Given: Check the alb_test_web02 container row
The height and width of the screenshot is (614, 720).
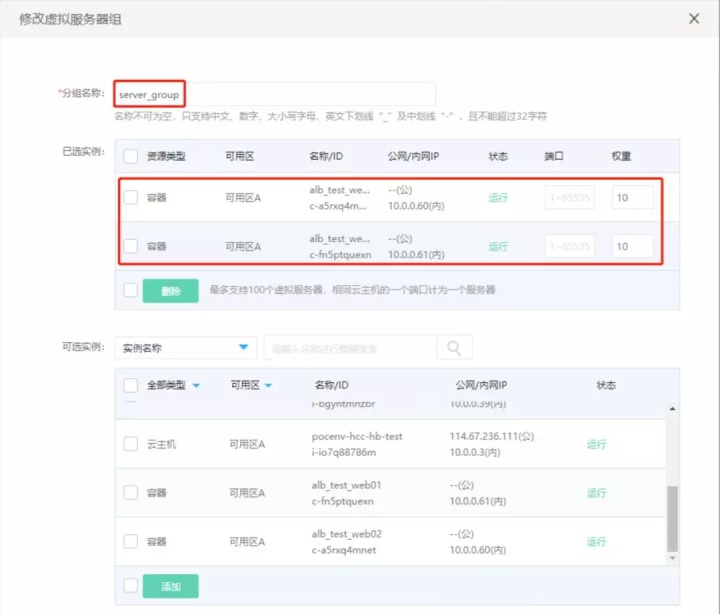Looking at the screenshot, I should pos(130,541).
